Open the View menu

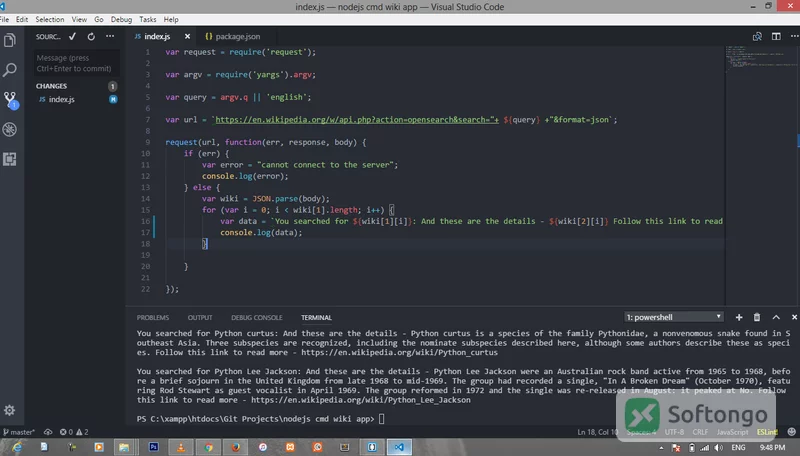(79, 19)
